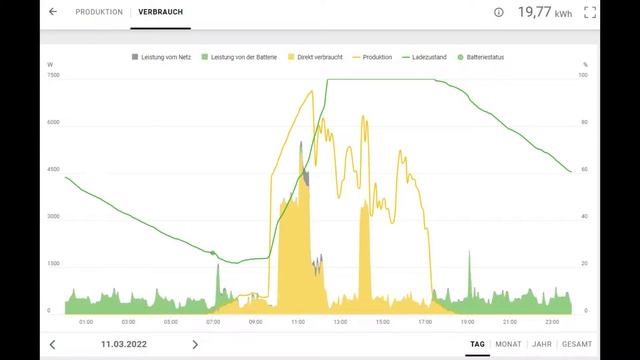
Task: Click the 13:00 time axis label
Action: pos(340,322)
